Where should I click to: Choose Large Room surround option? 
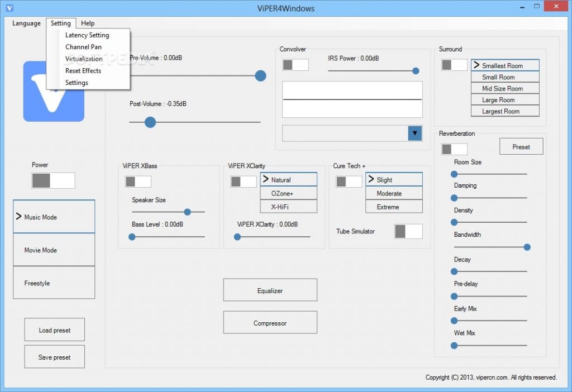pos(505,99)
